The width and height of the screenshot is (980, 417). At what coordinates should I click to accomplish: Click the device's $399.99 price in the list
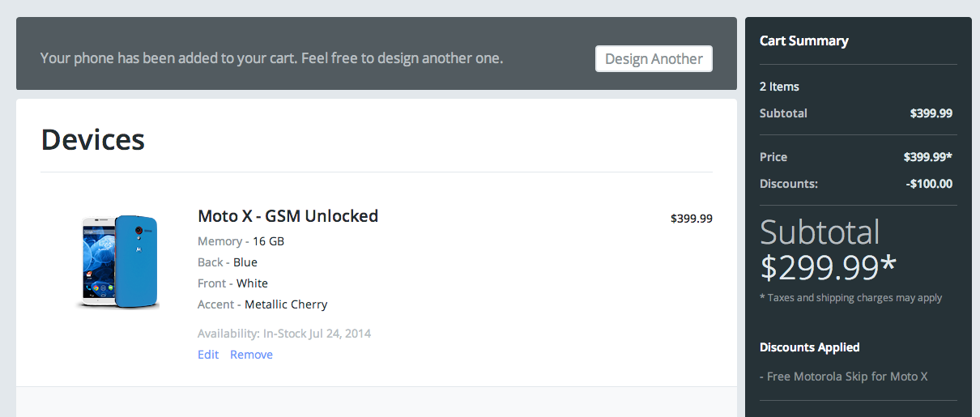(691, 218)
